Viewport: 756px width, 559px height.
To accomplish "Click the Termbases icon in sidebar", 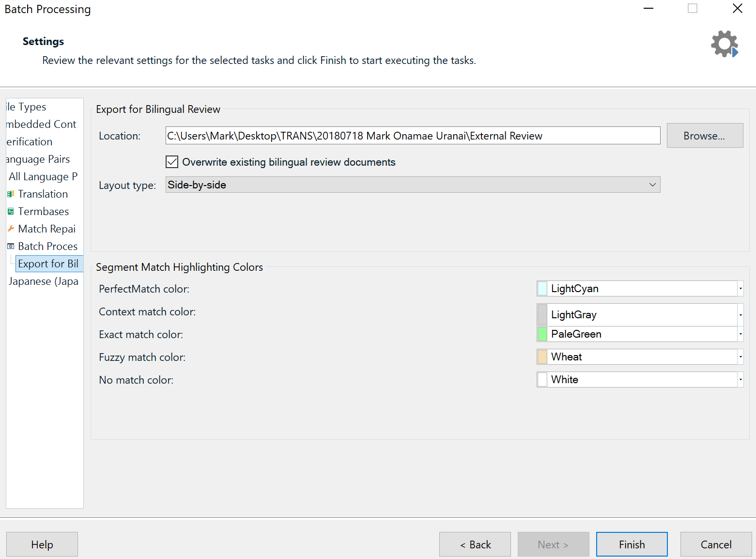I will tap(11, 212).
